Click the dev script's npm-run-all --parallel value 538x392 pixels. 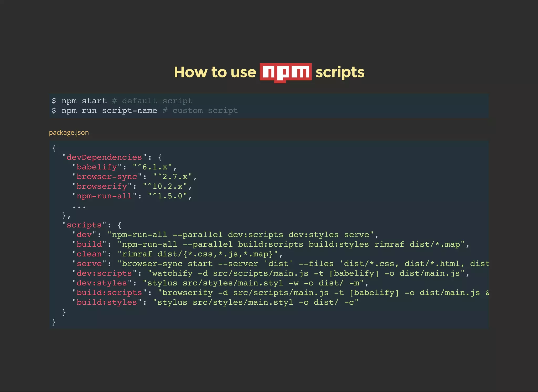[240, 235]
